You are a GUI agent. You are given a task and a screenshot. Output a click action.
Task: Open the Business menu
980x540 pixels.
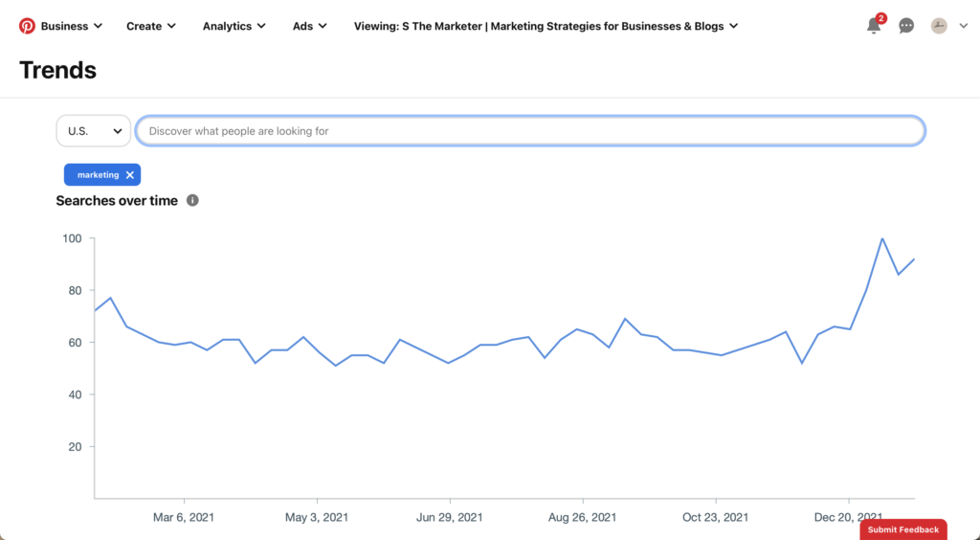tap(71, 26)
